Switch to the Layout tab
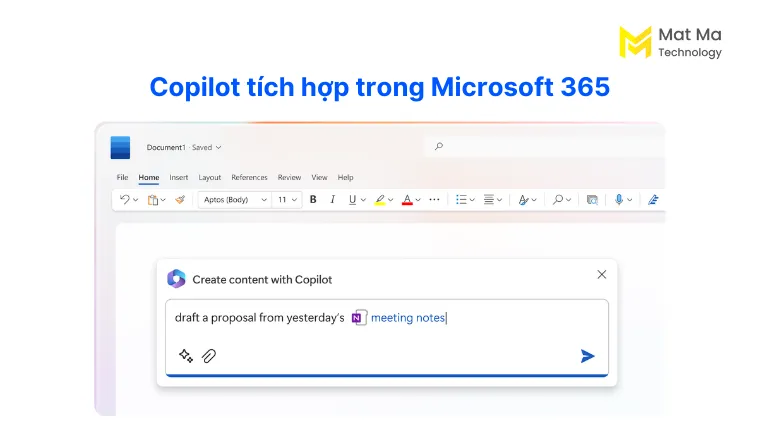Screen dimensions: 760x430 210,177
